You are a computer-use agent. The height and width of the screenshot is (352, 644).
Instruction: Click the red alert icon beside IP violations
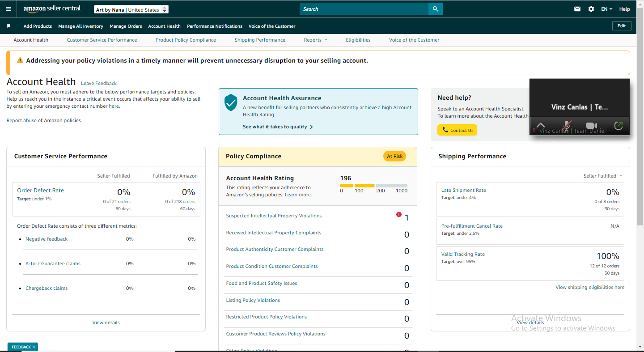399,215
